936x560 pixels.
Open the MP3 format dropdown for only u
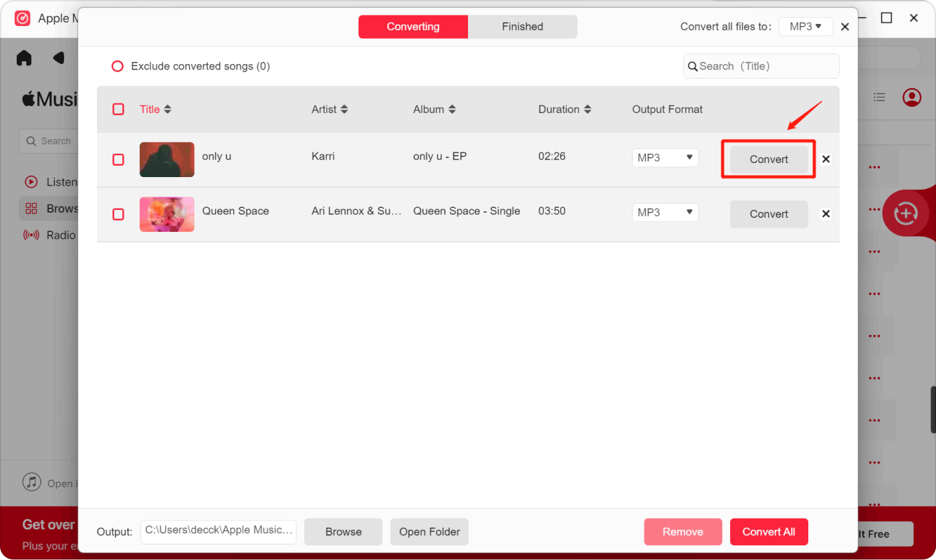click(665, 158)
